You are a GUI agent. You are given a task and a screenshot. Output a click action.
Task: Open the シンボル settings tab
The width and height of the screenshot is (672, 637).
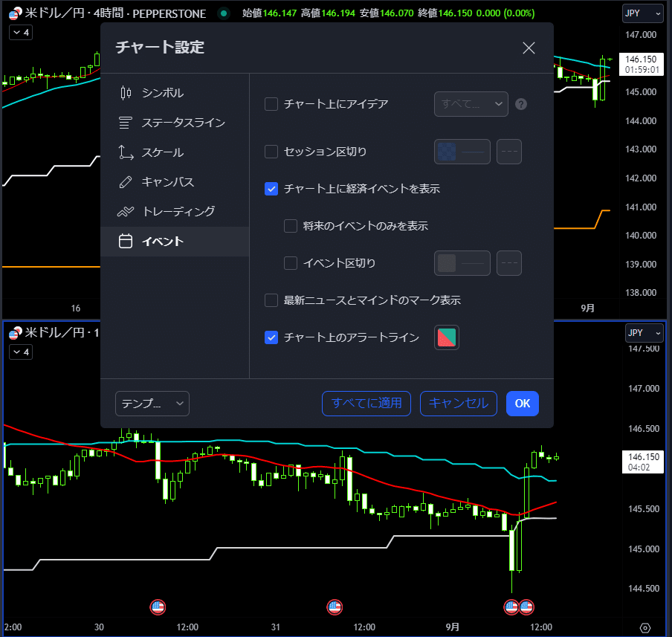pos(175,93)
